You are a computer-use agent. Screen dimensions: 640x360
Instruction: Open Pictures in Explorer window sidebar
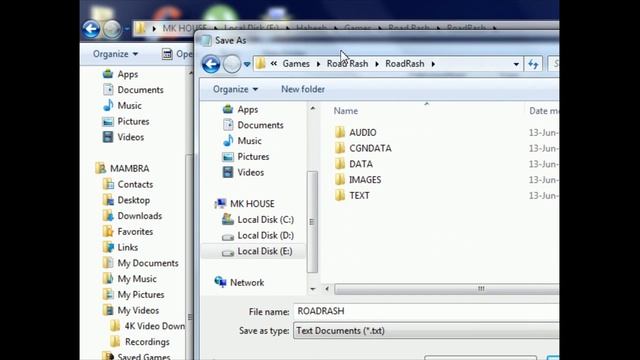(x=126, y=122)
